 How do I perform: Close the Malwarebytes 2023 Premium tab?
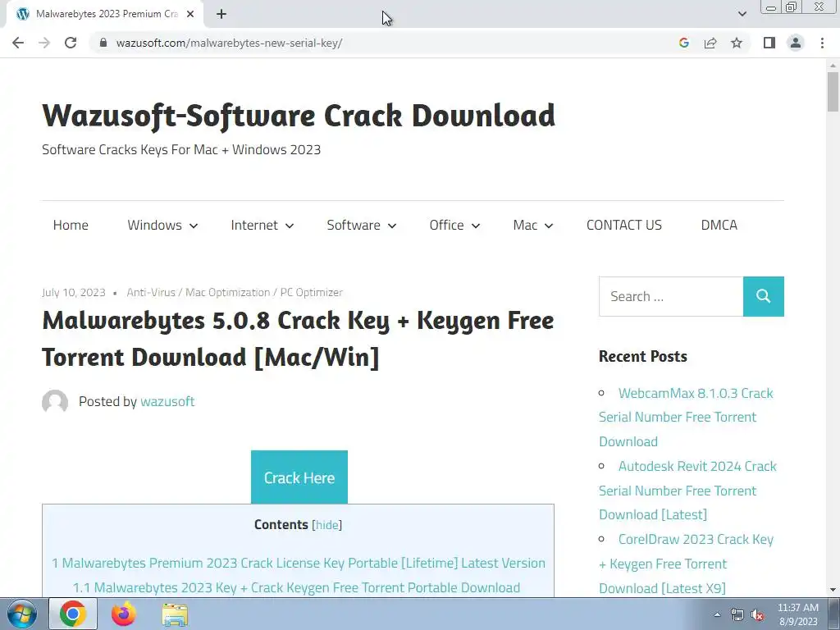(190, 14)
